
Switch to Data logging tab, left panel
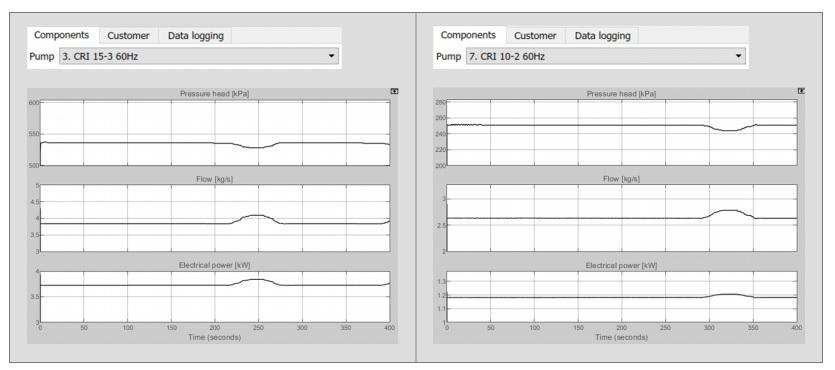click(195, 36)
